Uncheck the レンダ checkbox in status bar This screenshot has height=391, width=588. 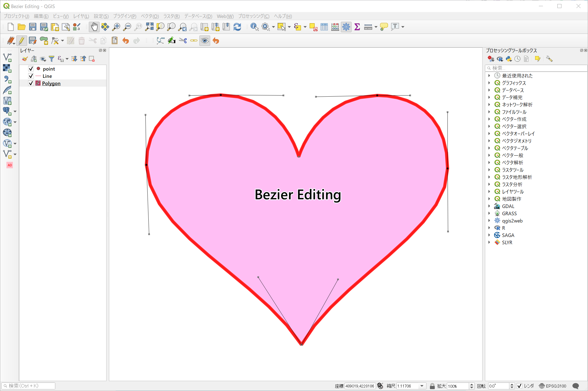[520, 386]
